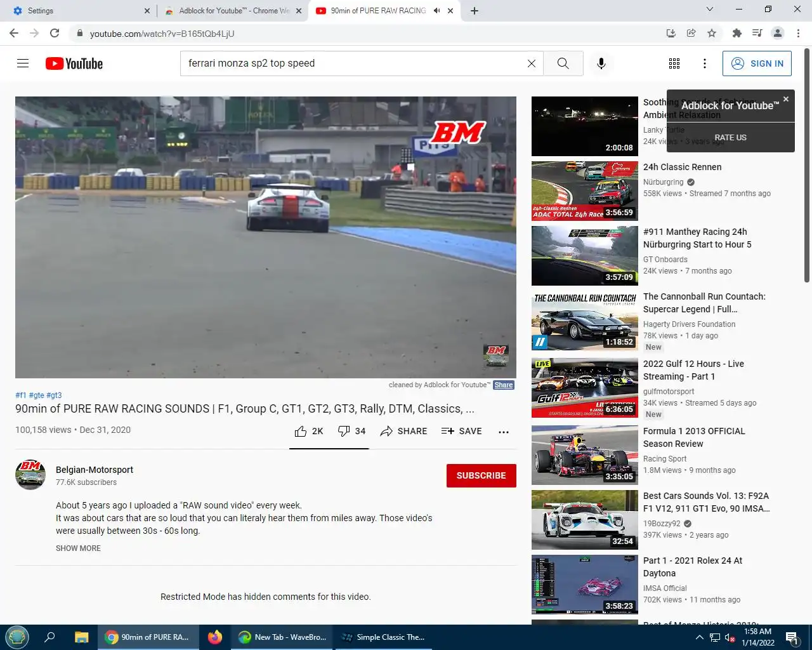Image resolution: width=812 pixels, height=650 pixels.
Task: Expand description with SHOW MORE
Action: click(78, 548)
